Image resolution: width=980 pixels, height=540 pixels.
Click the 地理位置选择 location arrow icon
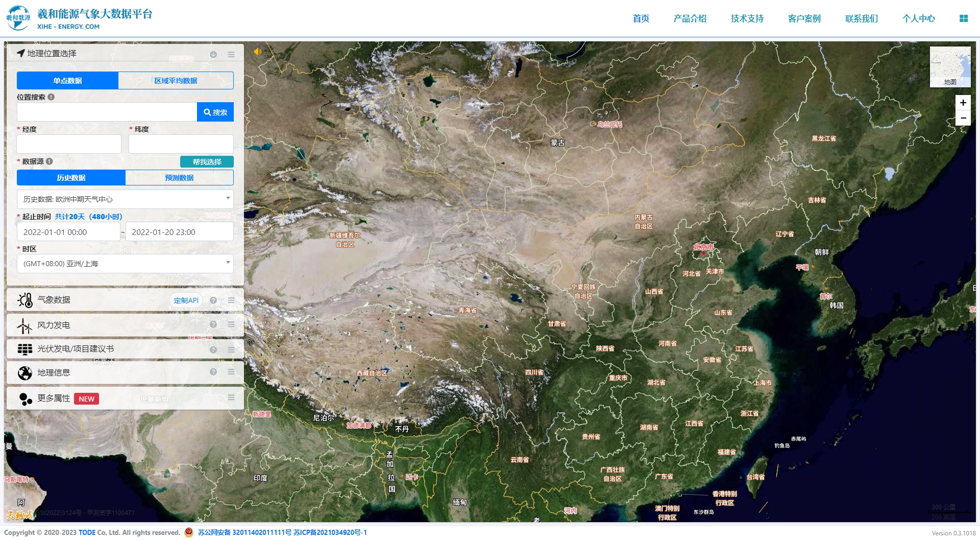[21, 53]
